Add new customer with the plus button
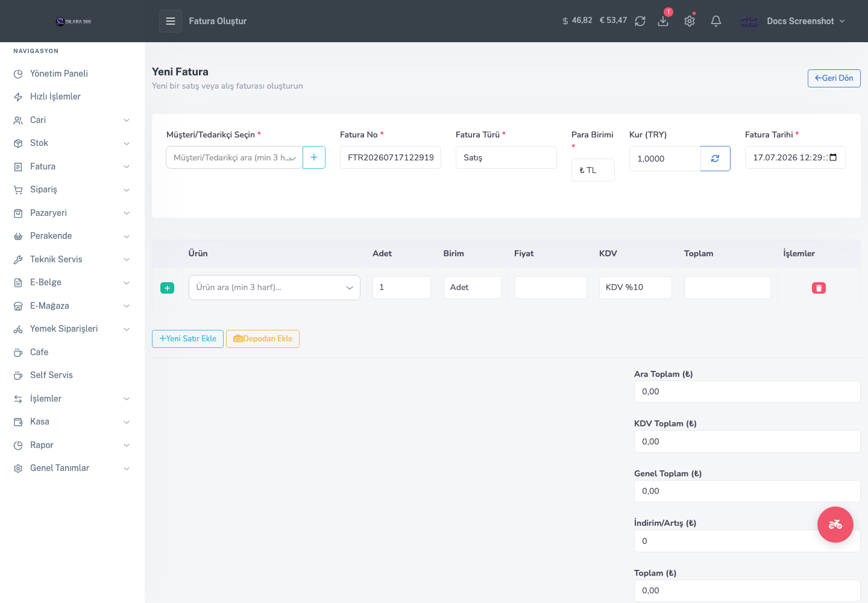 point(314,157)
